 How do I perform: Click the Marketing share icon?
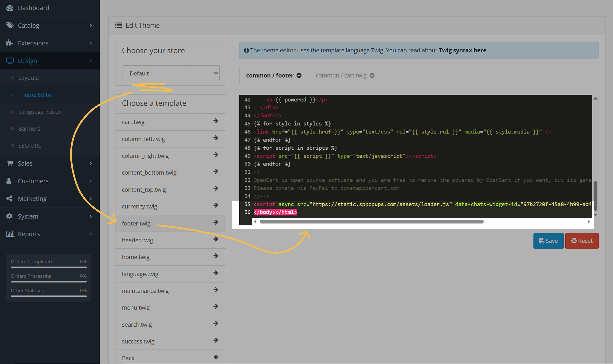(x=9, y=198)
